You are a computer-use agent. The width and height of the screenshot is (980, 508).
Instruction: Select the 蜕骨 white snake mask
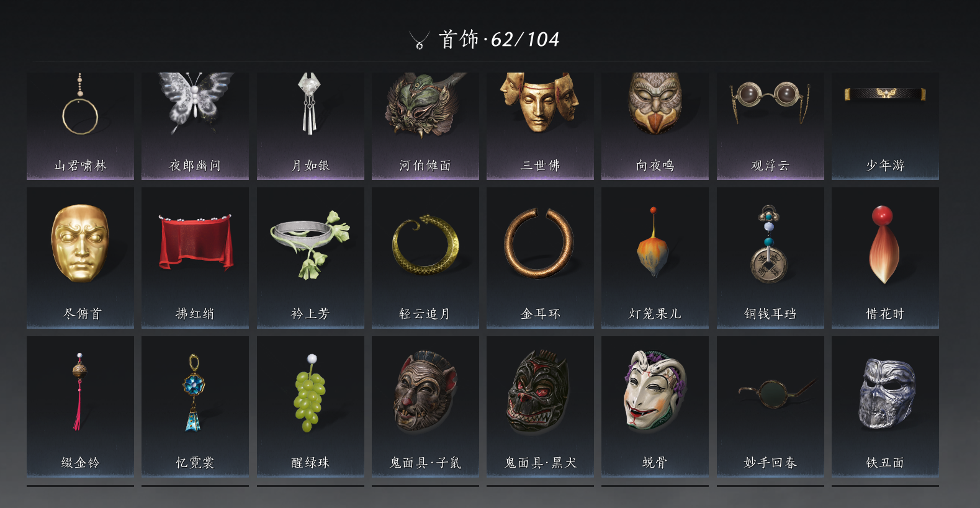(x=655, y=407)
